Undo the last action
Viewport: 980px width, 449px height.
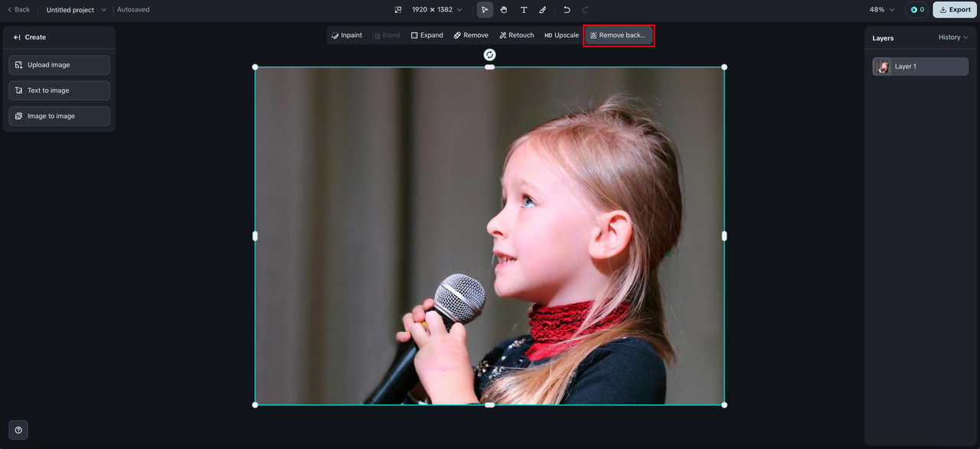tap(567, 10)
